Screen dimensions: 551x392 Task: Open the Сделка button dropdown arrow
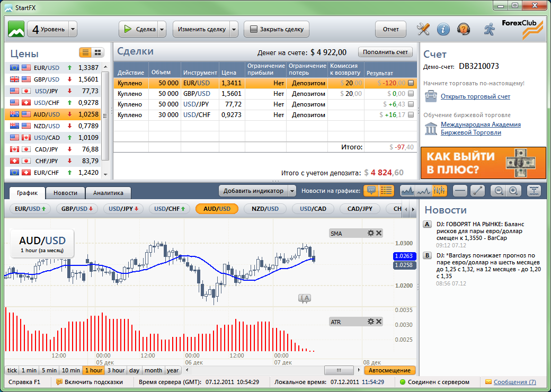pos(162,29)
